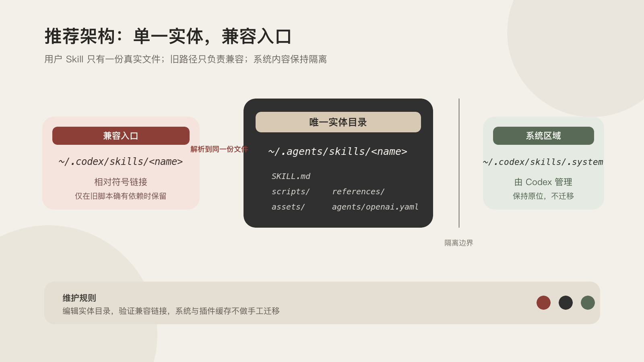Click the note 保持原位，不迁移
644x362 pixels.
pos(543,196)
